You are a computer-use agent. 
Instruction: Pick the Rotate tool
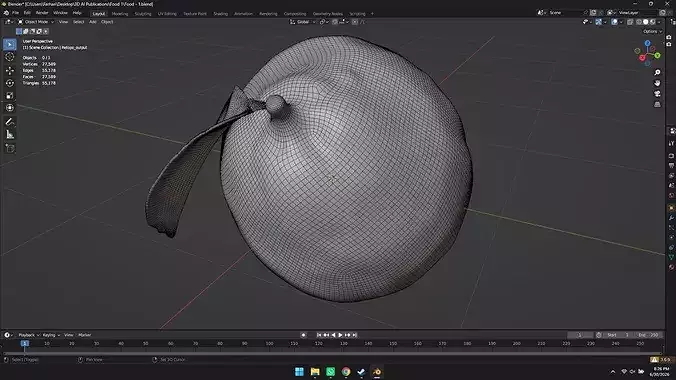point(9,83)
